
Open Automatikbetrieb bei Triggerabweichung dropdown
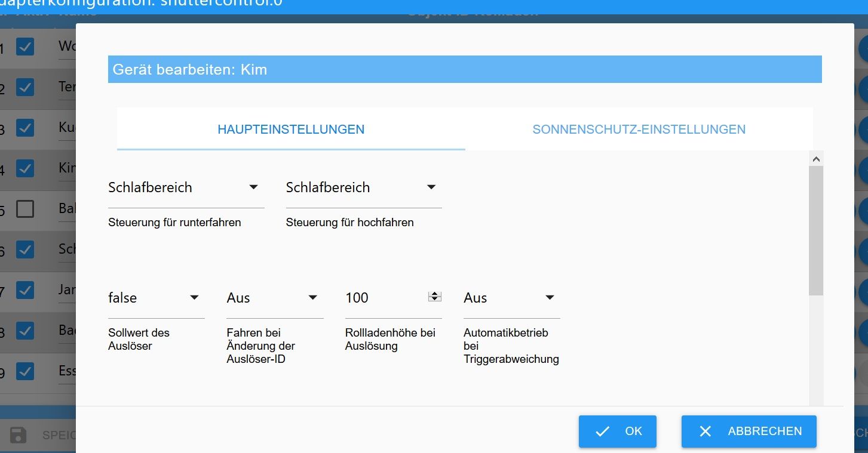(x=512, y=298)
